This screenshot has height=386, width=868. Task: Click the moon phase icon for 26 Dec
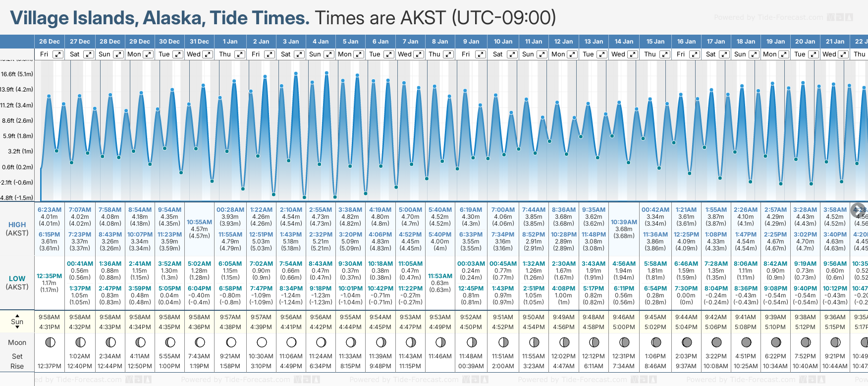coord(50,342)
